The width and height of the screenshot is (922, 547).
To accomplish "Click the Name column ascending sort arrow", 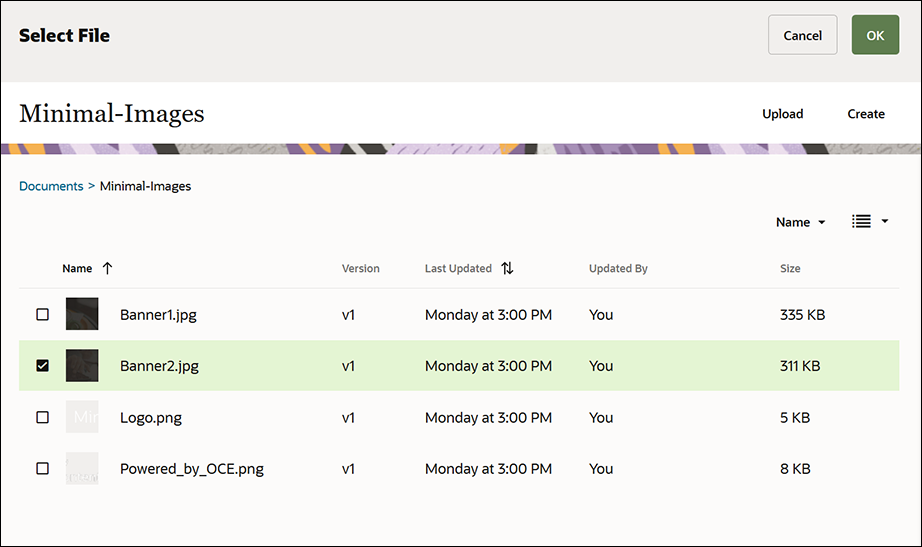I will 108,268.
